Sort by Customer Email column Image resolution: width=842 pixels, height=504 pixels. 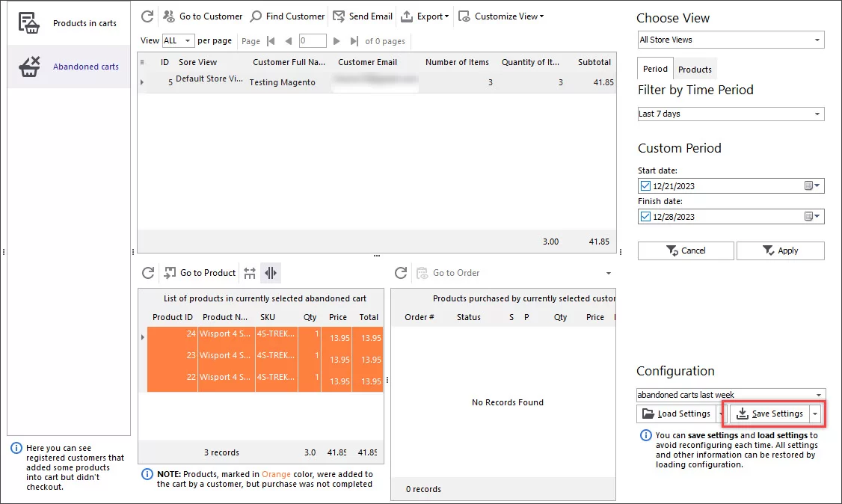(x=368, y=62)
